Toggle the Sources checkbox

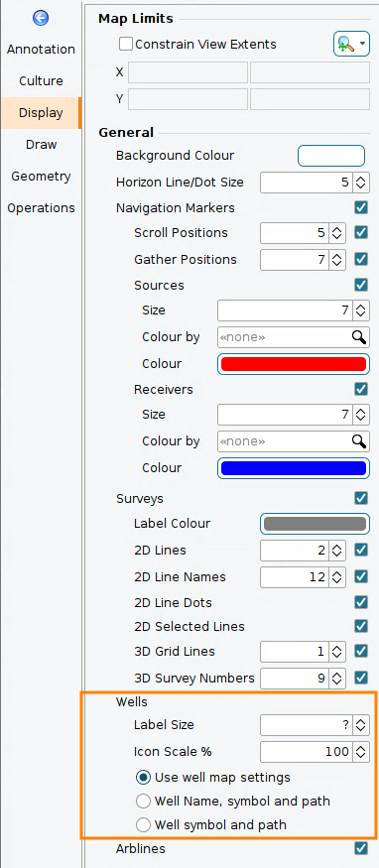(361, 285)
